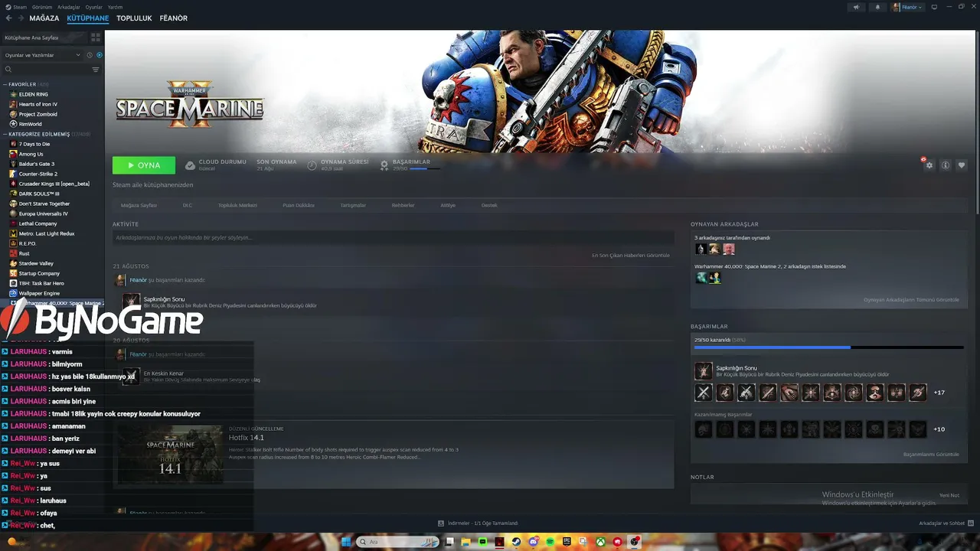The height and width of the screenshot is (551, 980).
Task: Click the green OYNA play button
Action: click(144, 165)
